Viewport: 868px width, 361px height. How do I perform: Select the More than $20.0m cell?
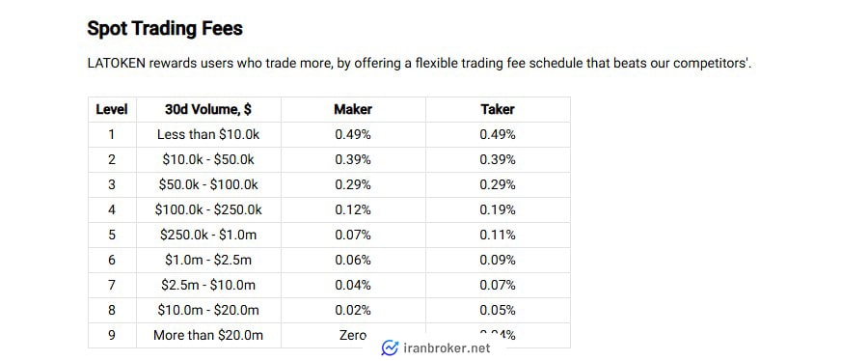pos(208,335)
